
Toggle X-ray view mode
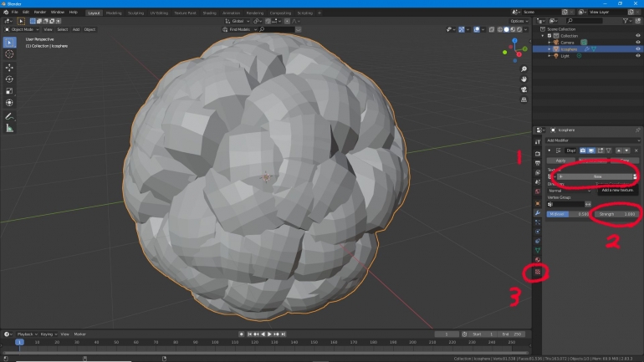coord(492,29)
